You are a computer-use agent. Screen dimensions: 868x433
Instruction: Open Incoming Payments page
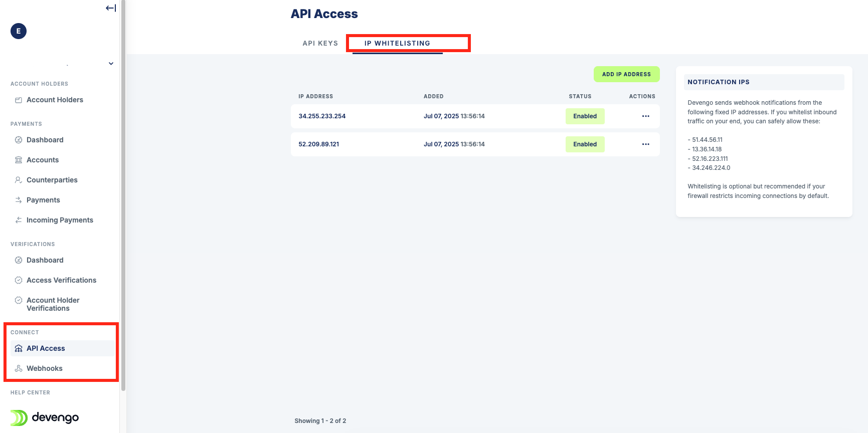[x=60, y=220]
